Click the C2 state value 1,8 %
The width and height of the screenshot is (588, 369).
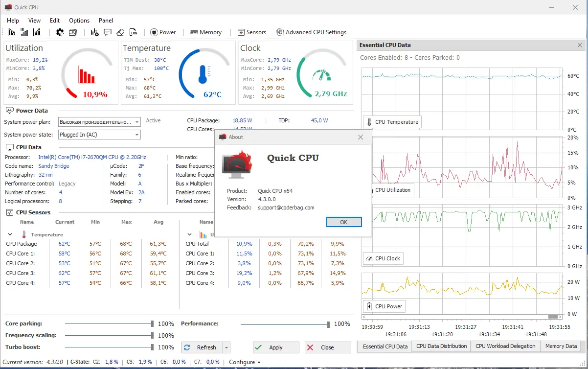tap(112, 362)
